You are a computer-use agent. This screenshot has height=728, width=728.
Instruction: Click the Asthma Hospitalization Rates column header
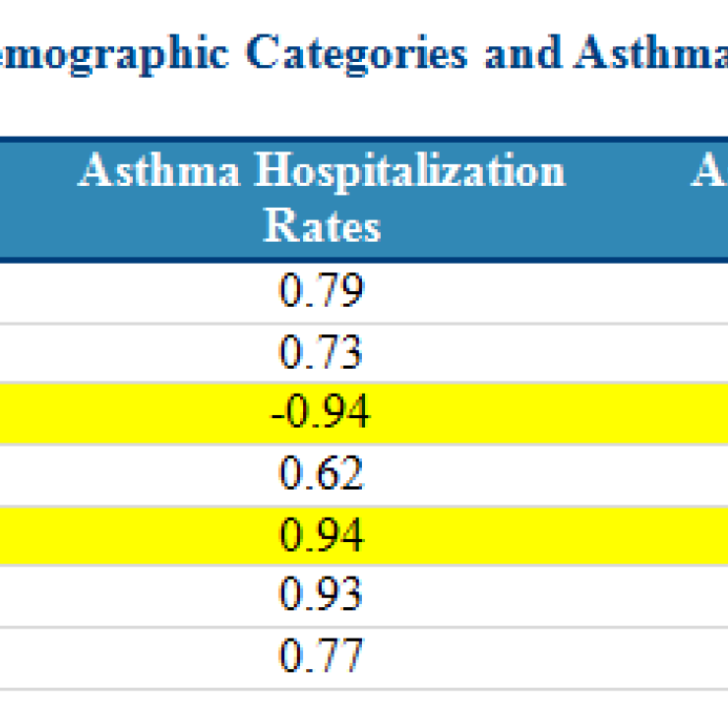(322, 198)
